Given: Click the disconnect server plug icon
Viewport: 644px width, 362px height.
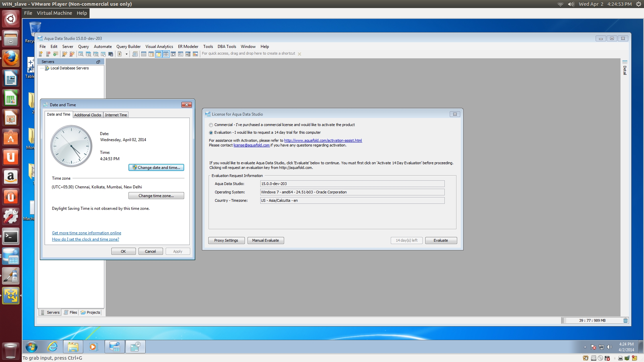Looking at the screenshot, I should coord(72,54).
